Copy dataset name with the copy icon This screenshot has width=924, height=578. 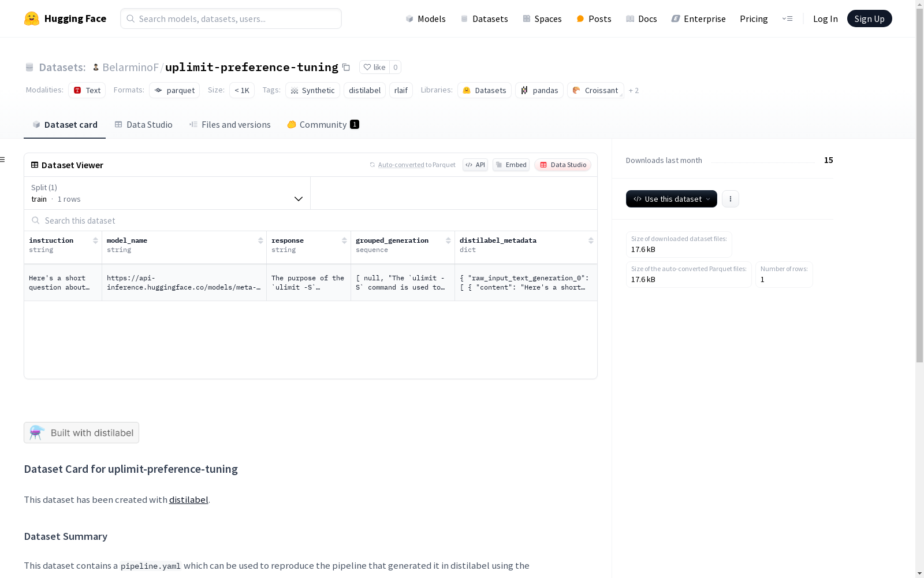(346, 67)
